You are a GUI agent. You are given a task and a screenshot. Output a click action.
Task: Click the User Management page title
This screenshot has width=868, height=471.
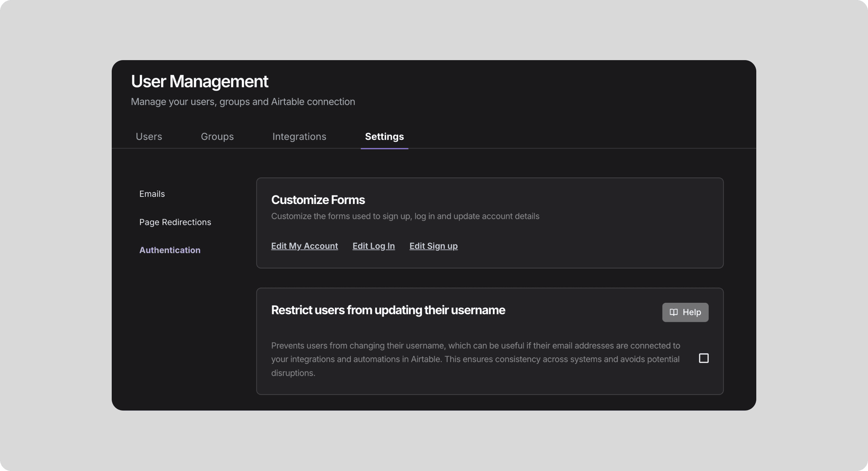click(199, 81)
